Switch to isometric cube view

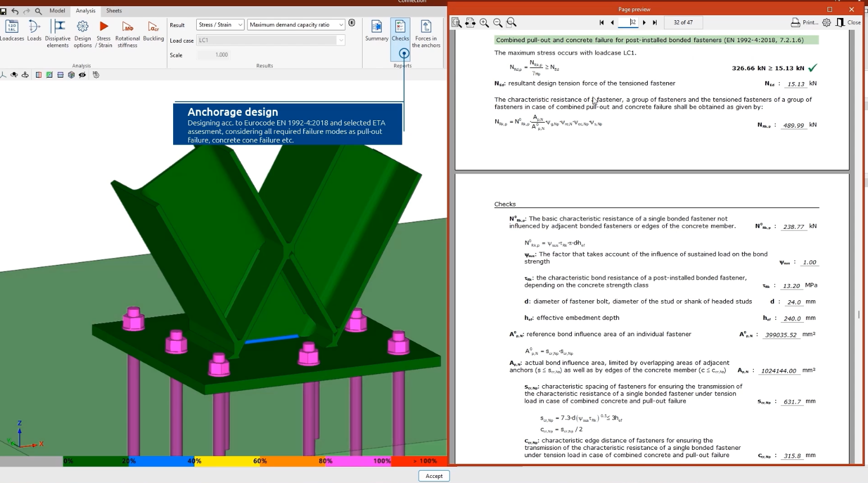(x=71, y=75)
